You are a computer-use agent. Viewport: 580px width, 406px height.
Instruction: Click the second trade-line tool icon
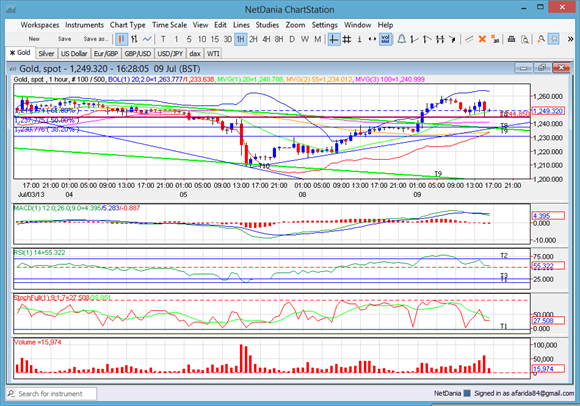point(427,39)
